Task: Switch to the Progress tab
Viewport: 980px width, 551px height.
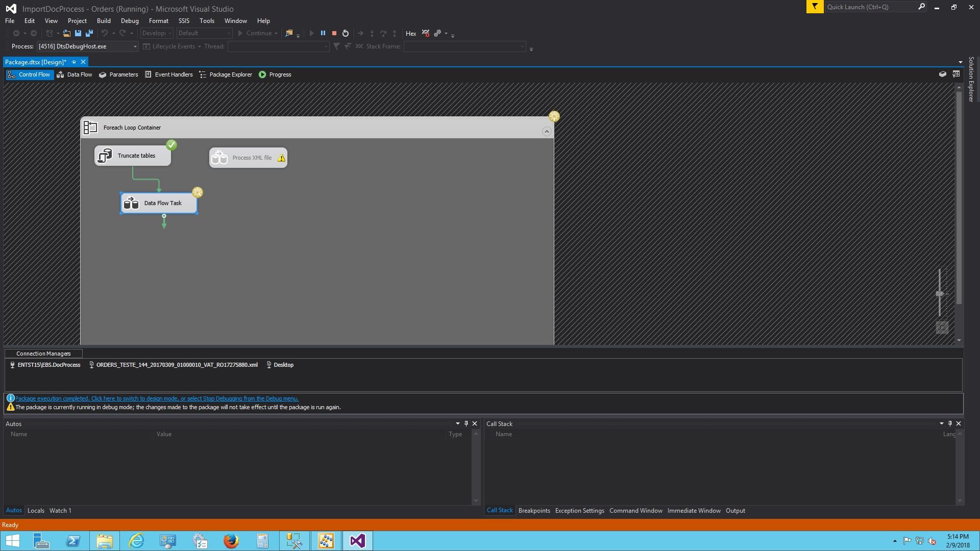Action: (275, 74)
